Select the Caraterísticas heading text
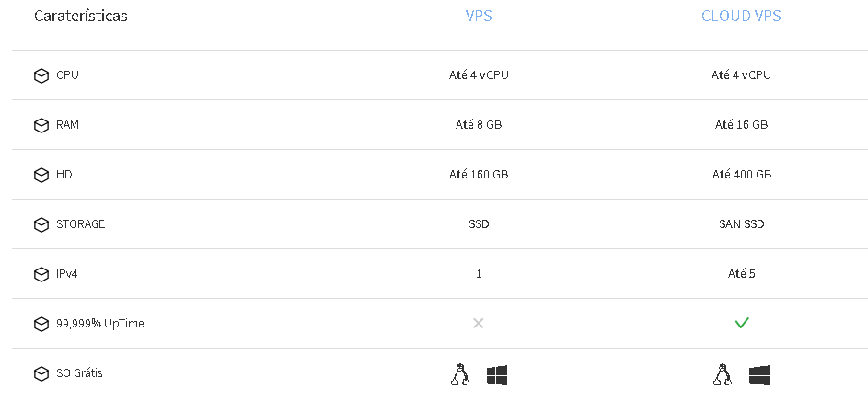The image size is (868, 401). pyautogui.click(x=81, y=16)
